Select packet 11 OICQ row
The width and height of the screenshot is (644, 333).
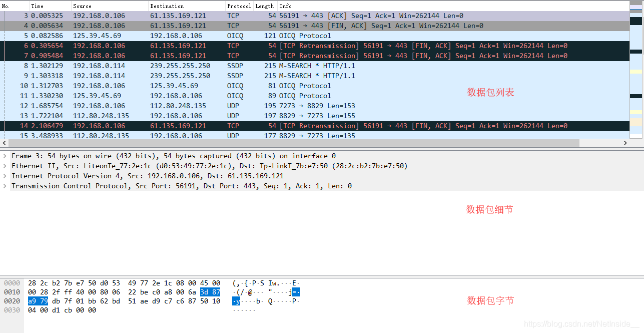coord(315,96)
